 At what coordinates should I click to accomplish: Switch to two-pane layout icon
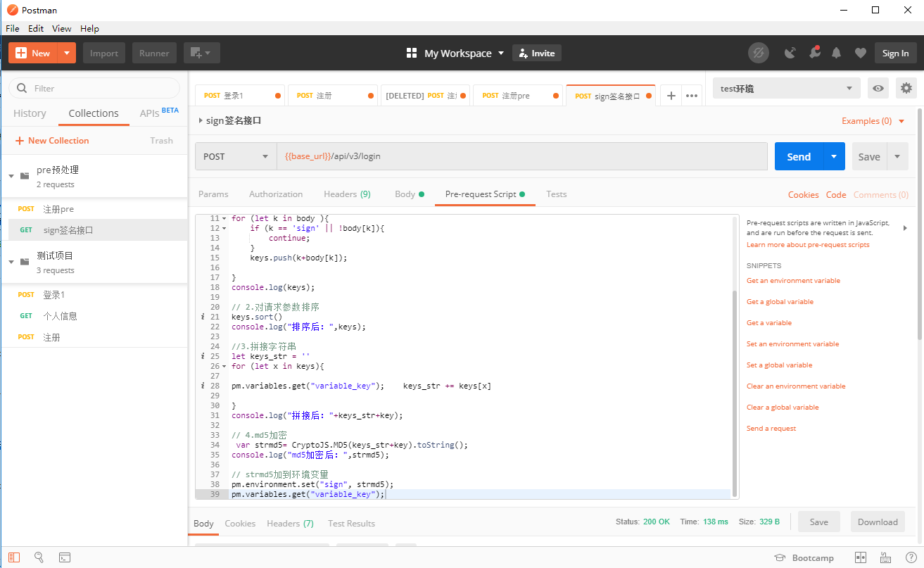coord(860,557)
